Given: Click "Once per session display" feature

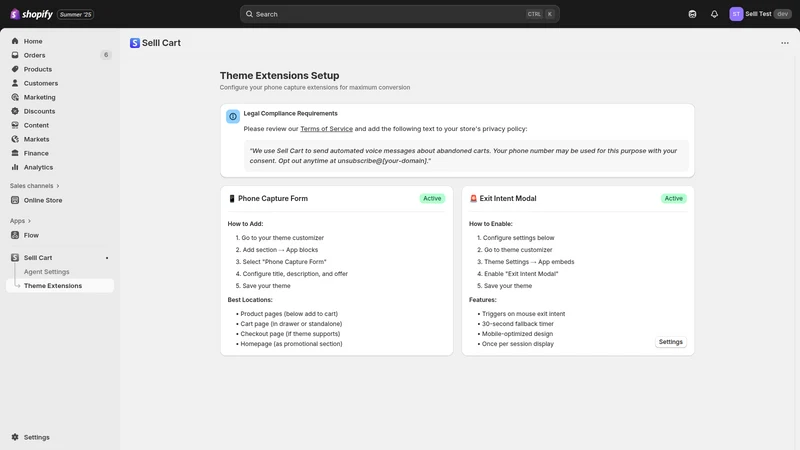Looking at the screenshot, I should [518, 344].
